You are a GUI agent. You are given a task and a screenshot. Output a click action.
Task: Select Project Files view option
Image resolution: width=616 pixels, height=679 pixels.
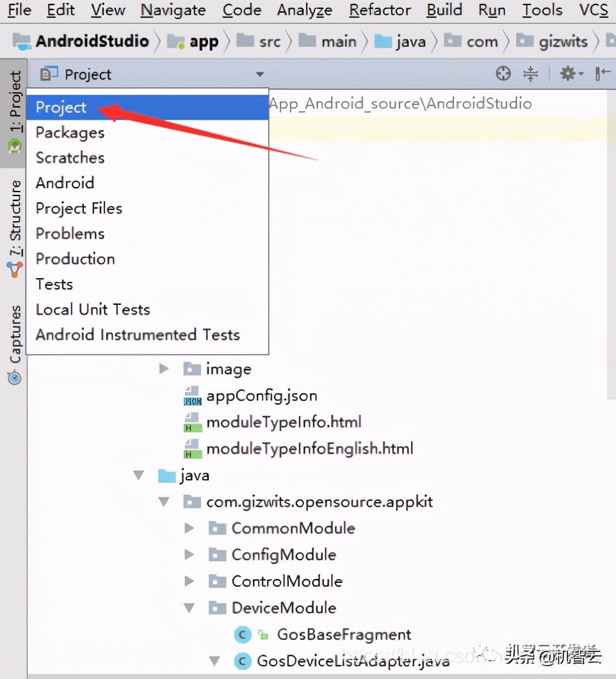point(148,208)
